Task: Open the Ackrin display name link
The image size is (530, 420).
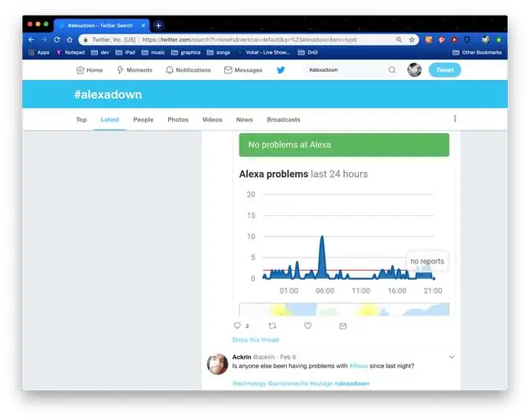Action: point(241,356)
